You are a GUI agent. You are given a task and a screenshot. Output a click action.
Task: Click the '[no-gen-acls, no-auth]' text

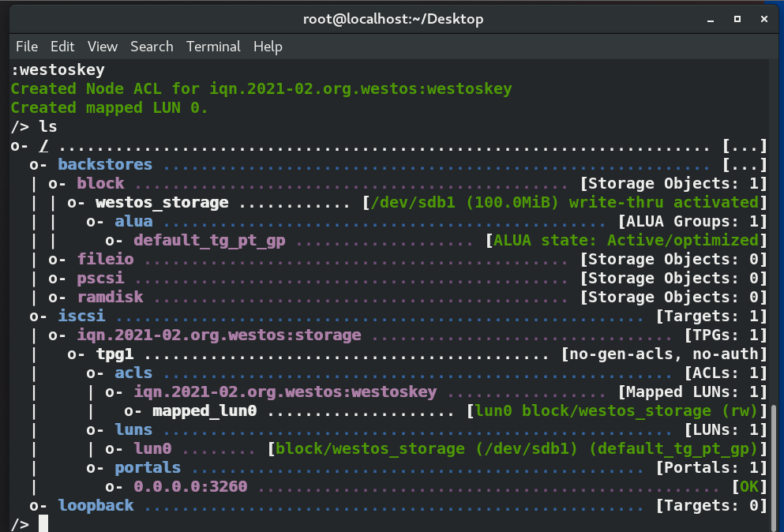(x=664, y=354)
